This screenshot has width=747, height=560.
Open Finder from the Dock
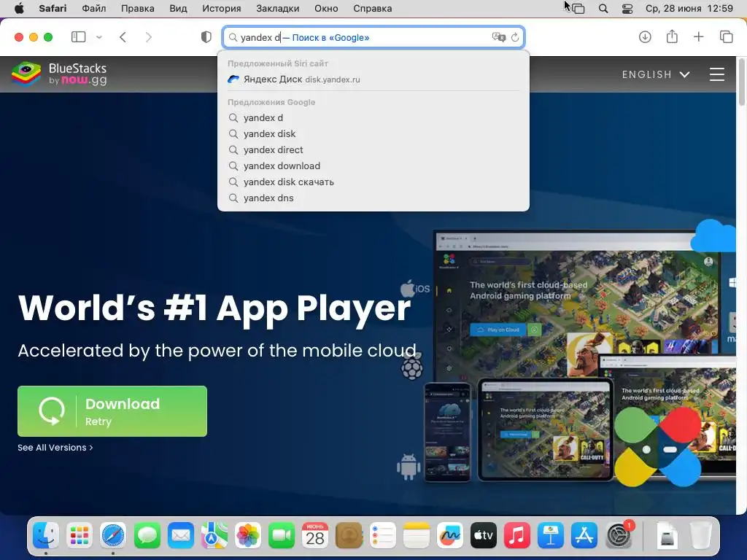[x=46, y=536]
